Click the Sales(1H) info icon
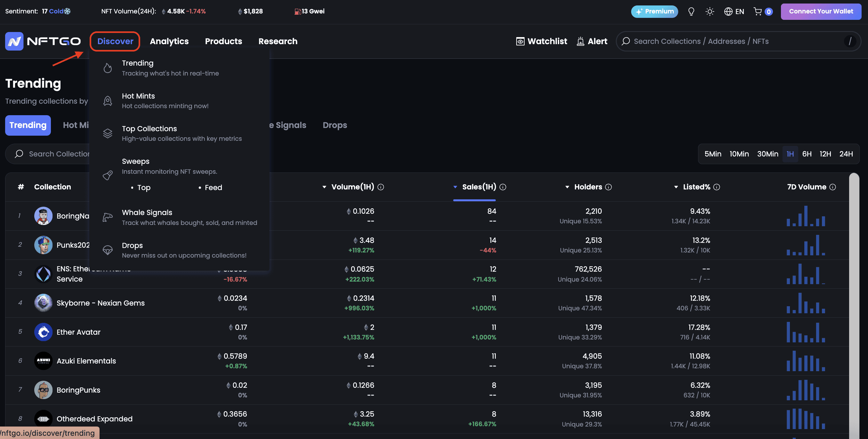868x439 pixels. click(x=503, y=187)
